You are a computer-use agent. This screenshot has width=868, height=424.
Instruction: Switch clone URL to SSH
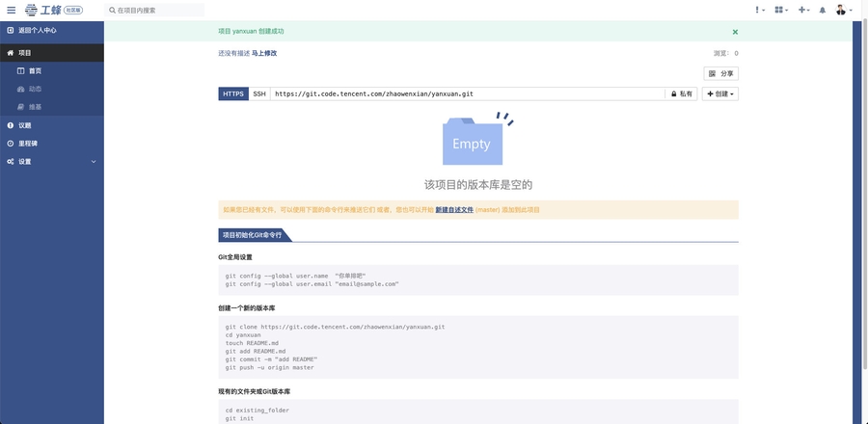259,94
